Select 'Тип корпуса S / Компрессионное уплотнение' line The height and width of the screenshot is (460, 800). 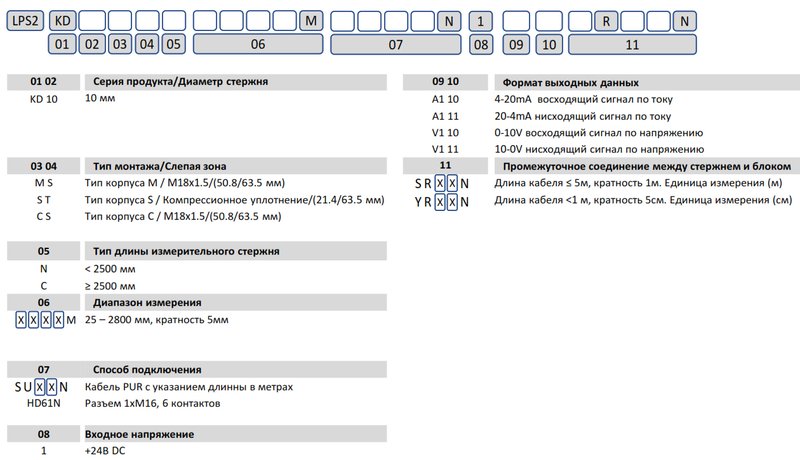[234, 200]
